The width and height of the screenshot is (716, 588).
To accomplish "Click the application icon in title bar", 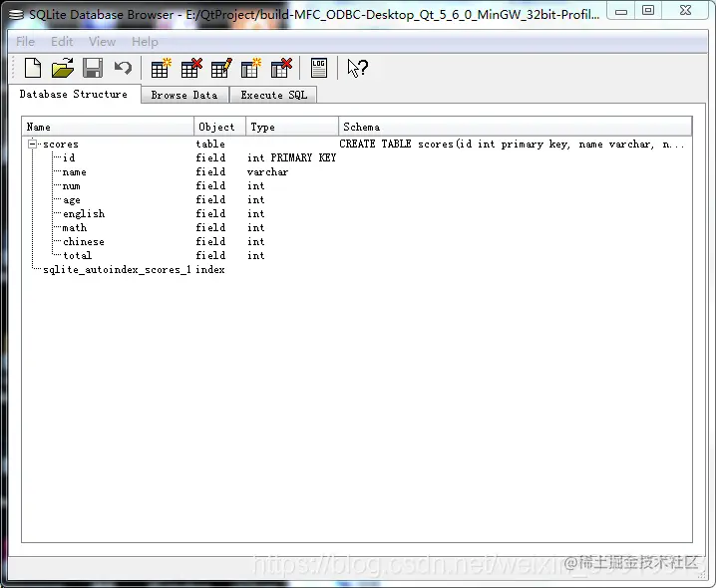I will [x=16, y=15].
